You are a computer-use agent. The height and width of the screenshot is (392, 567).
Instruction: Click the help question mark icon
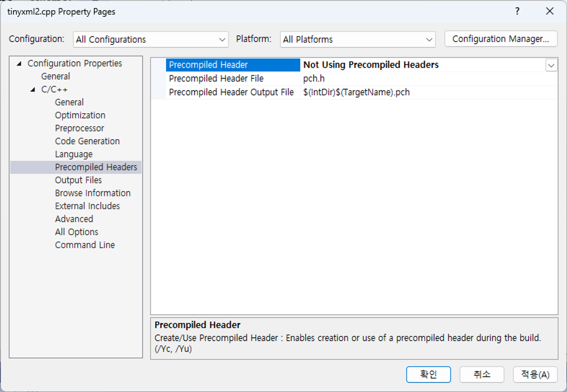point(517,11)
